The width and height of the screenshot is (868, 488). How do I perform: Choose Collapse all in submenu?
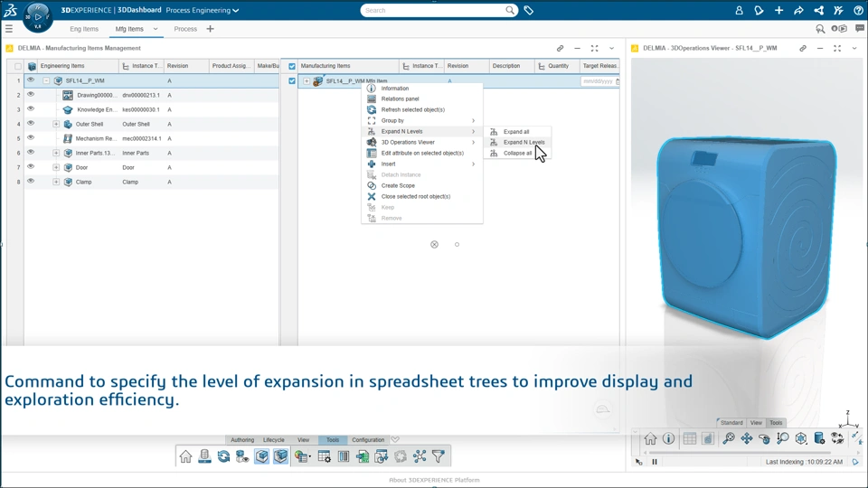[x=517, y=154]
